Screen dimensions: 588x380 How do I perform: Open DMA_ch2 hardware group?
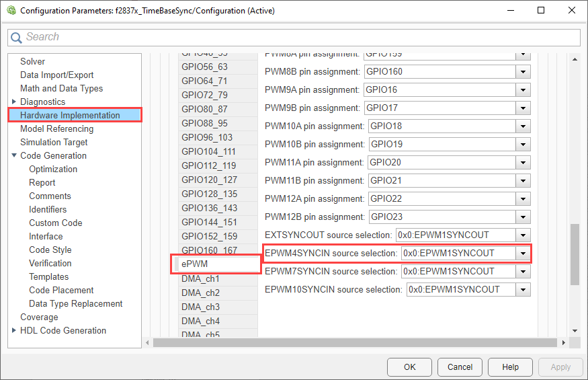click(218, 293)
